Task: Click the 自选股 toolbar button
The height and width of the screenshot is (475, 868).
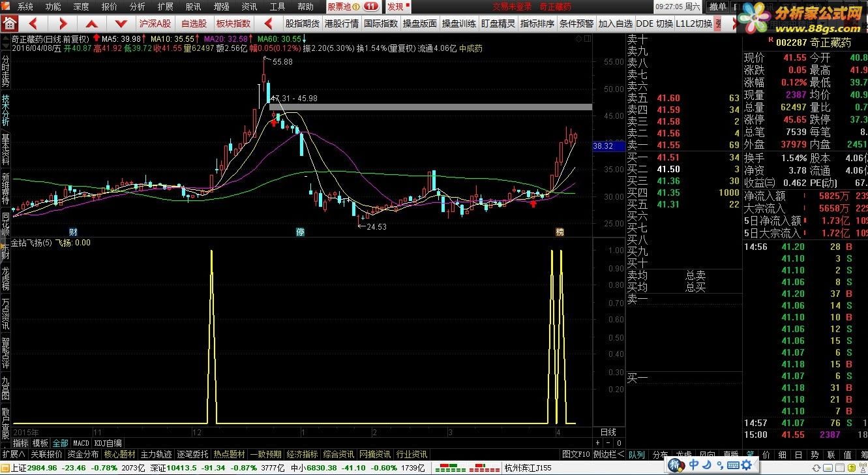Action: coord(194,23)
